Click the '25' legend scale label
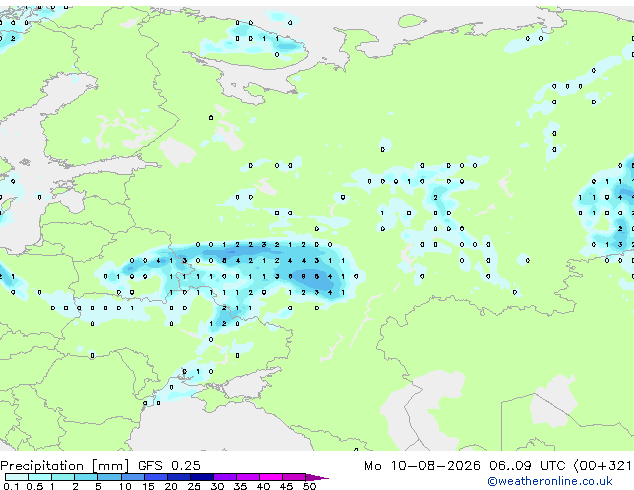Screen dimensions: 634x490 194,486
